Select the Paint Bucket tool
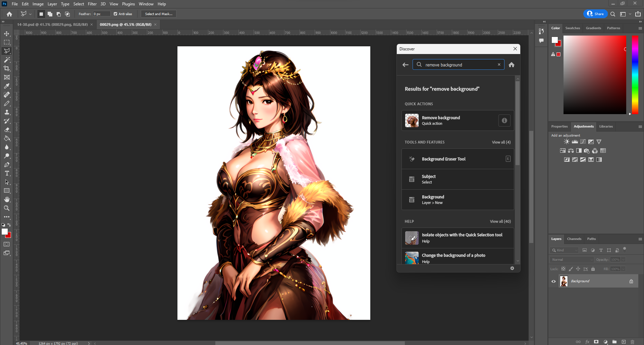644x345 pixels. [x=7, y=138]
